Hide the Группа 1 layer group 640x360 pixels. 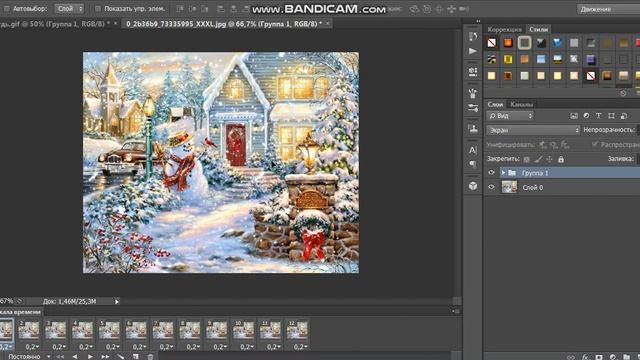(491, 173)
